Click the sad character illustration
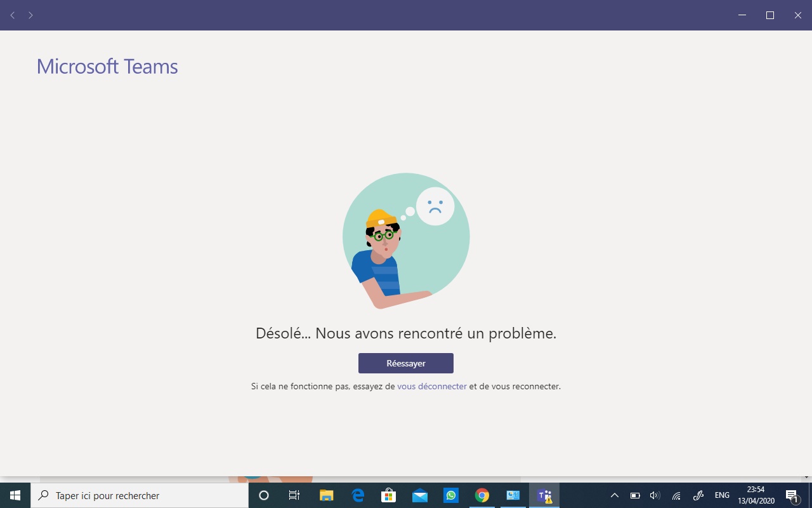 click(406, 241)
